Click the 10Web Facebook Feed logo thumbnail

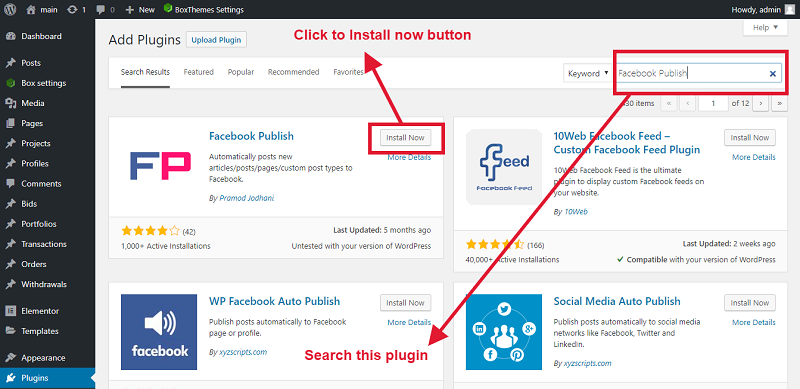(x=504, y=166)
